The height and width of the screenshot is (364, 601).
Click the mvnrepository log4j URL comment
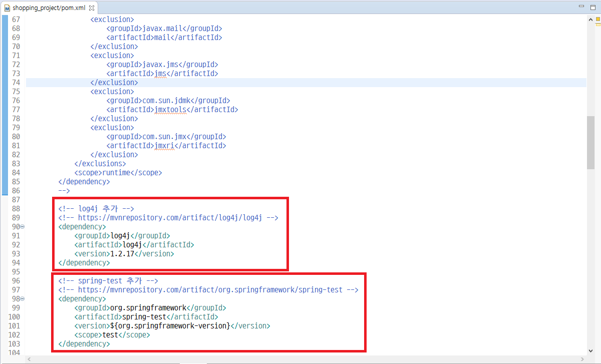tap(168, 218)
